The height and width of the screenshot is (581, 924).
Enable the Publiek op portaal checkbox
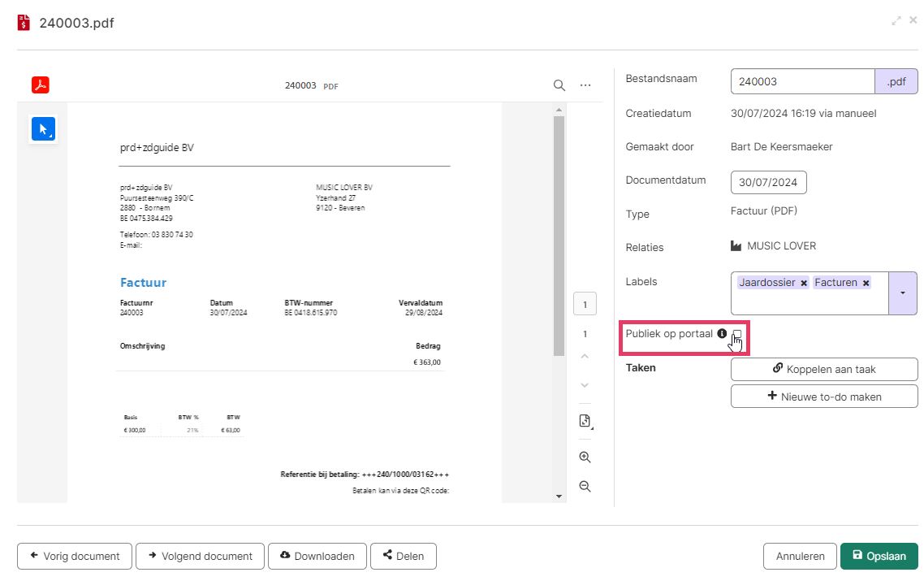(x=736, y=334)
